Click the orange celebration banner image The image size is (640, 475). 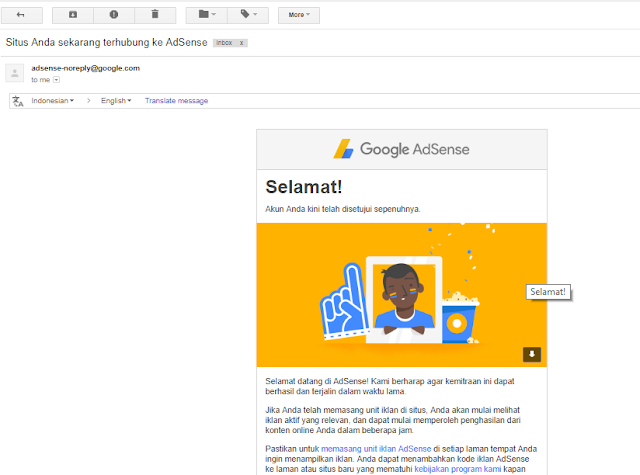402,295
